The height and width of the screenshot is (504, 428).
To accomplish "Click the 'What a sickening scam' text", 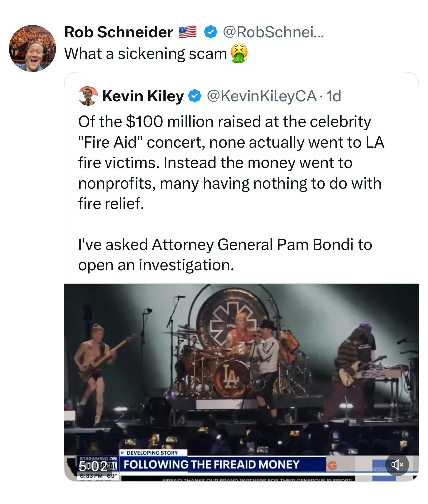I will pos(145,54).
